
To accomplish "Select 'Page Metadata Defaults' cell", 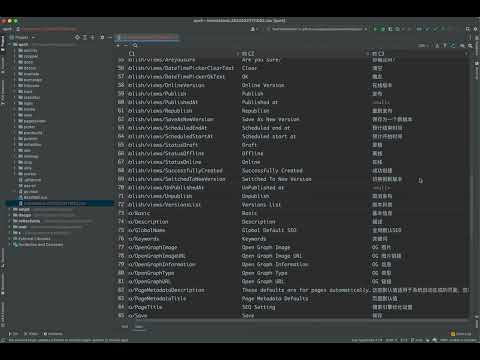I will pos(275,299).
